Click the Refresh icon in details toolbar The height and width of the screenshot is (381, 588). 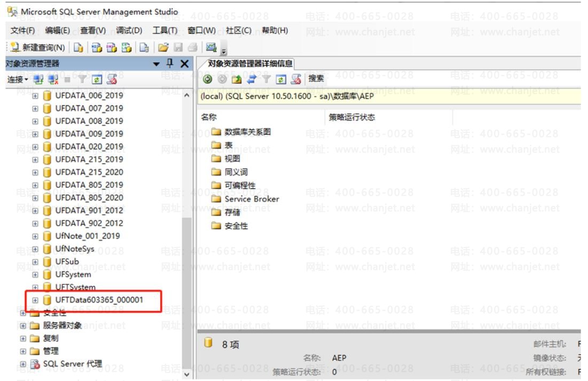click(281, 79)
